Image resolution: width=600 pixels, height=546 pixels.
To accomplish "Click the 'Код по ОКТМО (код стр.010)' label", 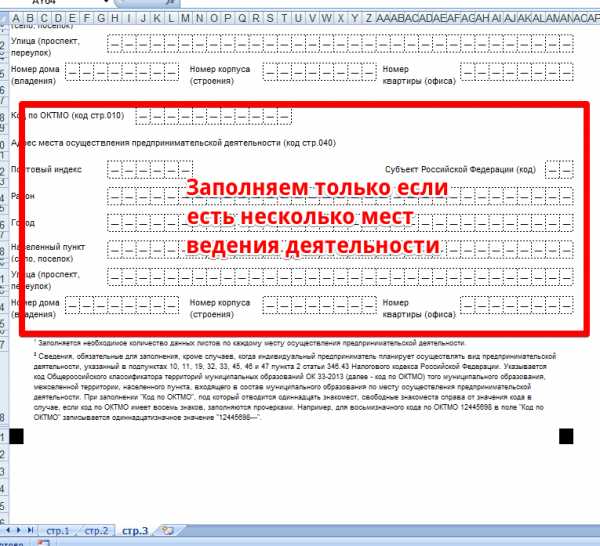I will [x=67, y=116].
